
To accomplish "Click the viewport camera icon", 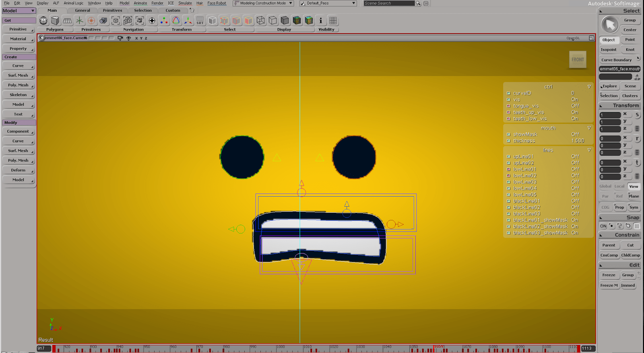I will 120,38.
